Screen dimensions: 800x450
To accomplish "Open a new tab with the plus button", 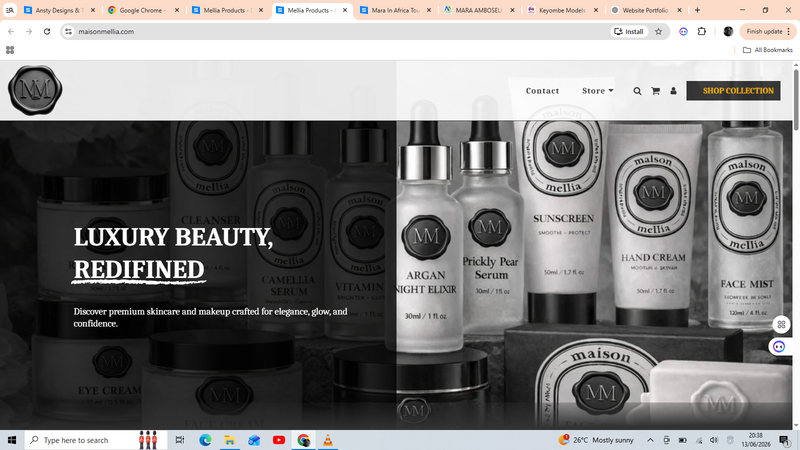I will (697, 10).
